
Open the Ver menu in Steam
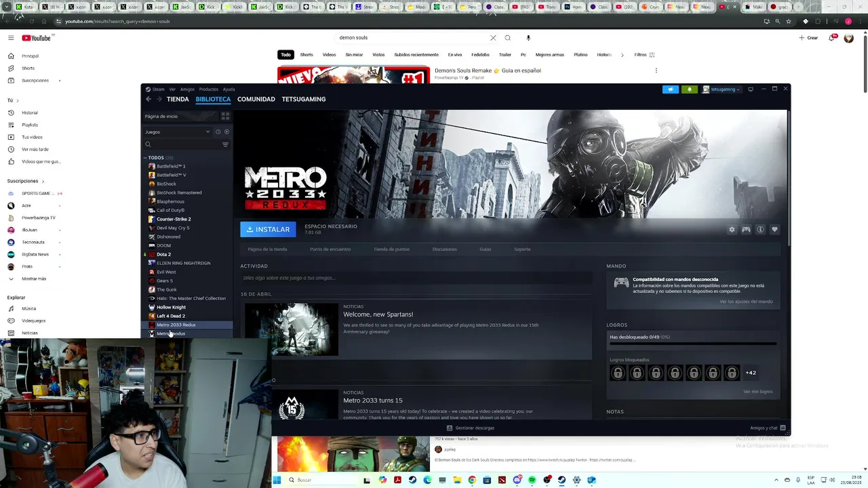coord(172,89)
